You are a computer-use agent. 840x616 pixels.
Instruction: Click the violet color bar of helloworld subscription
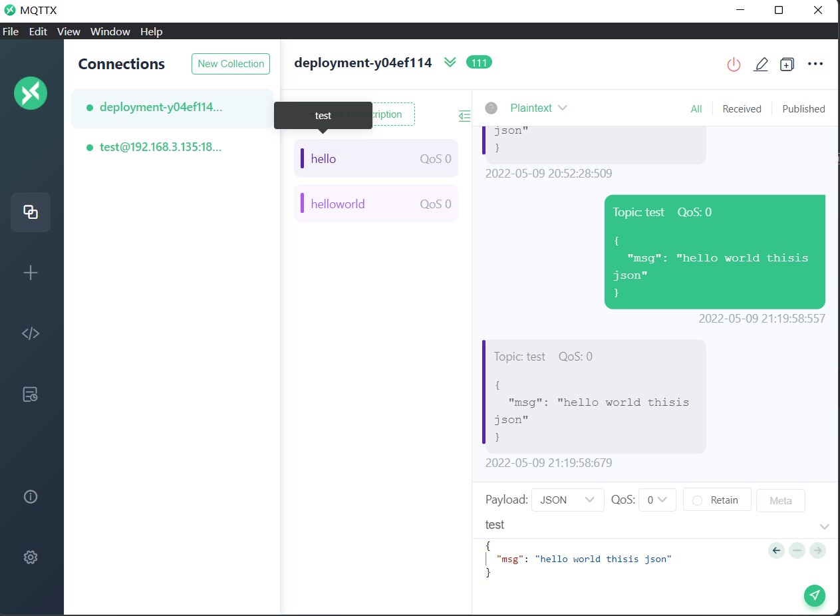click(303, 203)
